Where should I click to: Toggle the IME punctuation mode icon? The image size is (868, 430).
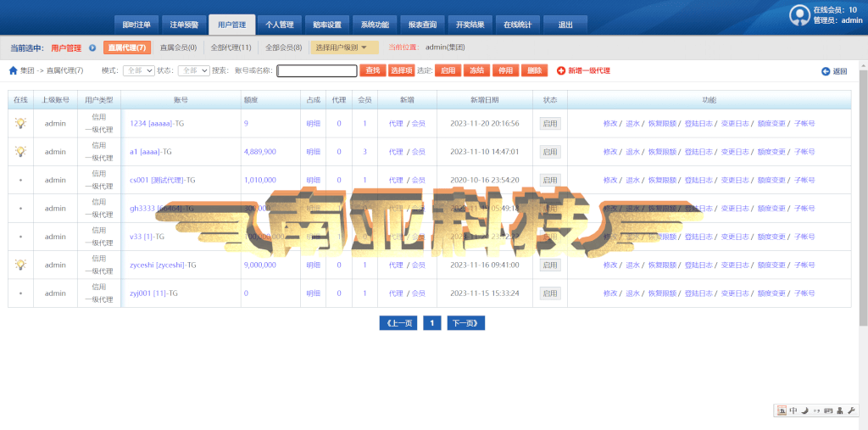pyautogui.click(x=816, y=411)
